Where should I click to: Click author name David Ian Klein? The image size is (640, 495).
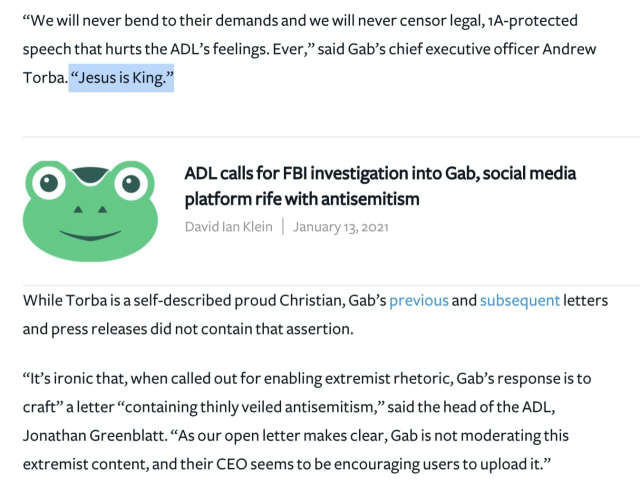[230, 227]
